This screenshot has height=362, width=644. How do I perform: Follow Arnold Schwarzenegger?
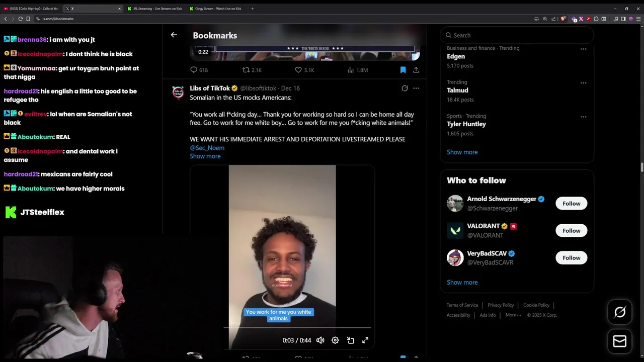[571, 204]
